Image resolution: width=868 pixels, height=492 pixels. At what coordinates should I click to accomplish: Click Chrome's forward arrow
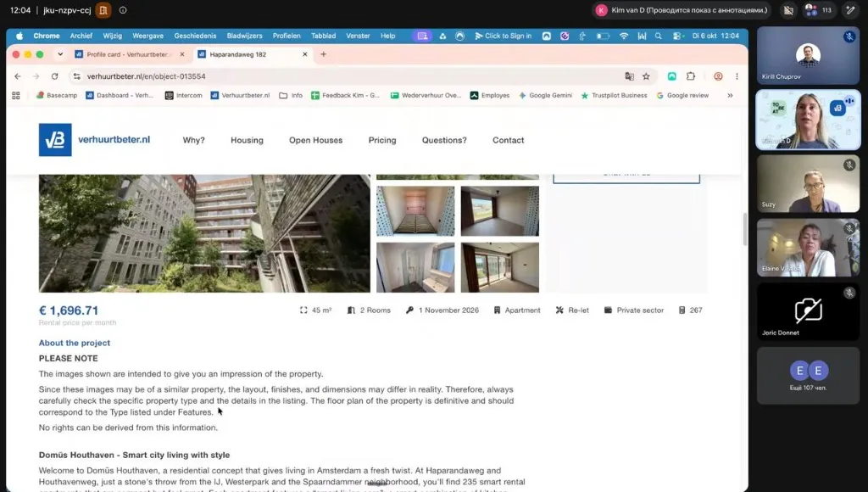click(x=36, y=76)
